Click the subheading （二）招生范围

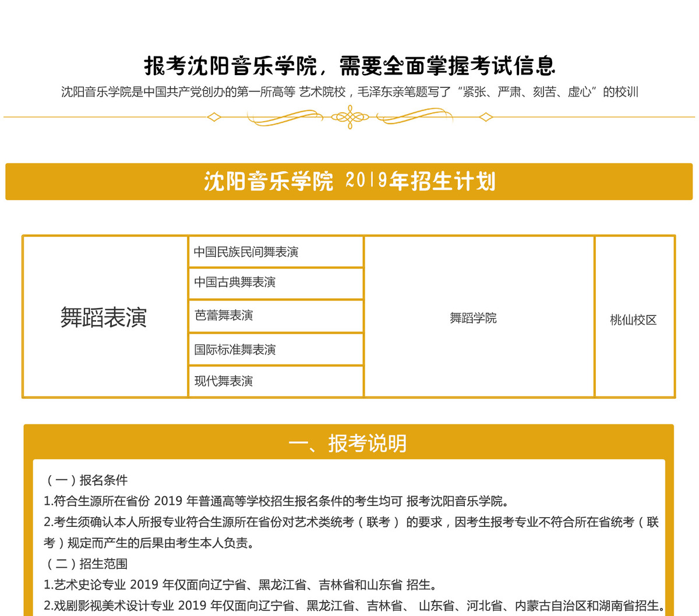[x=86, y=564]
